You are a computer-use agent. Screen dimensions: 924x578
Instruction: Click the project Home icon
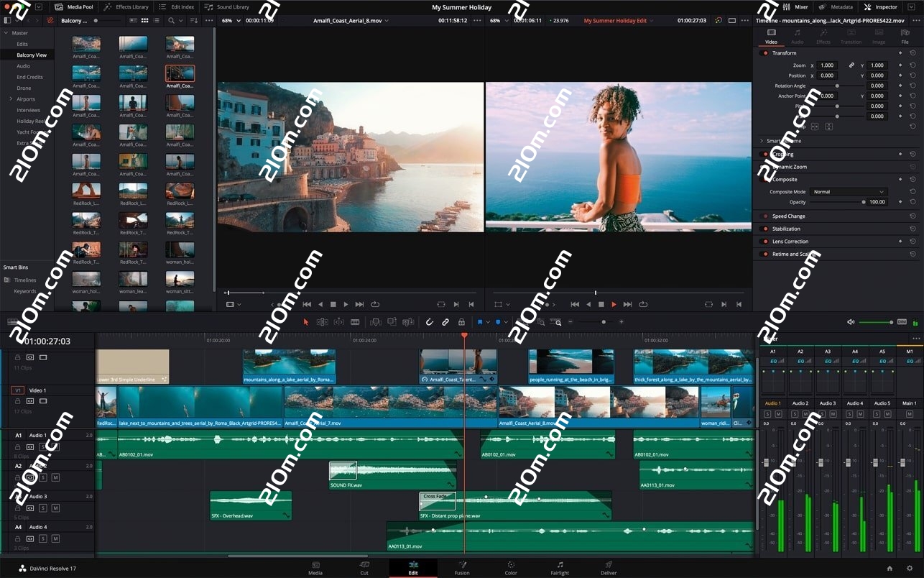(890, 568)
